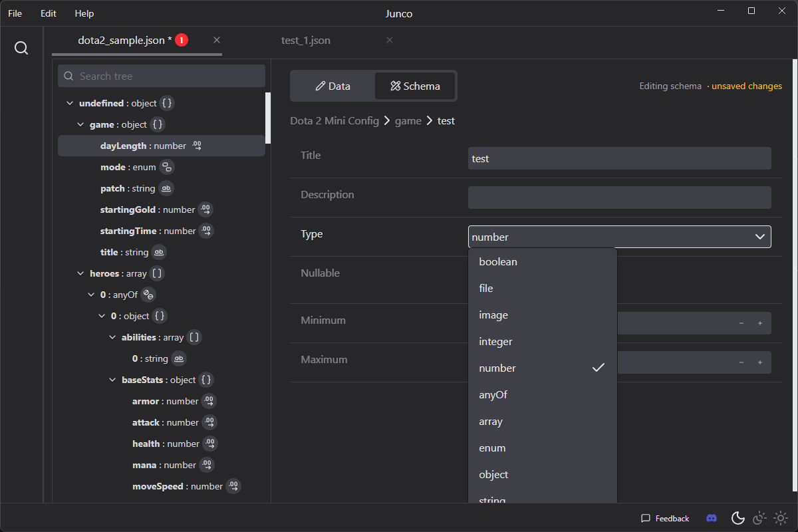
Task: Open the Feedback link
Action: [x=665, y=518]
